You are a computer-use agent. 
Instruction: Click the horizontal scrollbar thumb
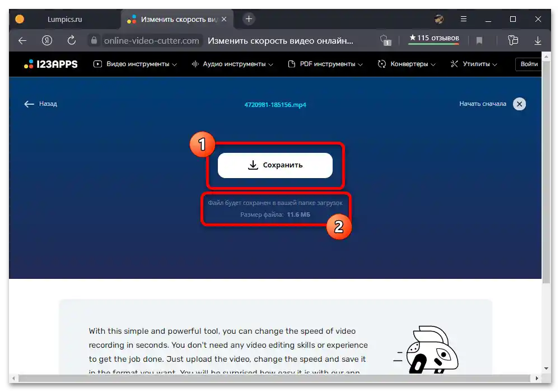click(x=274, y=378)
